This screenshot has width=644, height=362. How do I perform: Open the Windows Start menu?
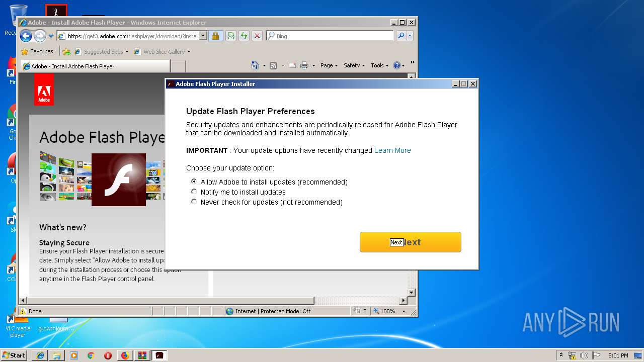pos(14,355)
